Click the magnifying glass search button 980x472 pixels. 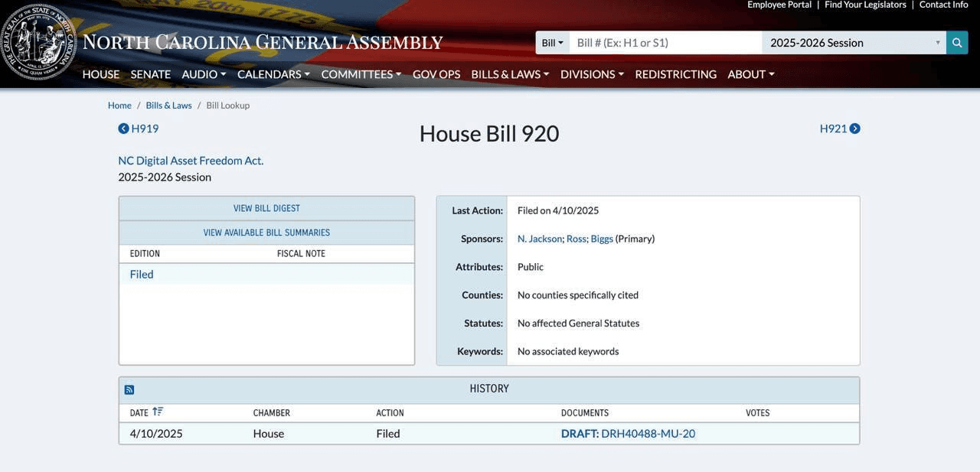pyautogui.click(x=957, y=43)
